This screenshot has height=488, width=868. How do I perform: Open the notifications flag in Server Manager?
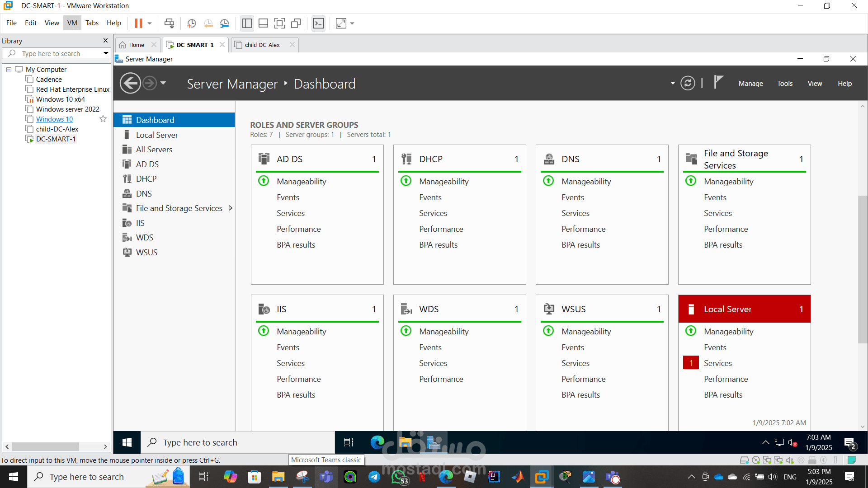point(718,82)
